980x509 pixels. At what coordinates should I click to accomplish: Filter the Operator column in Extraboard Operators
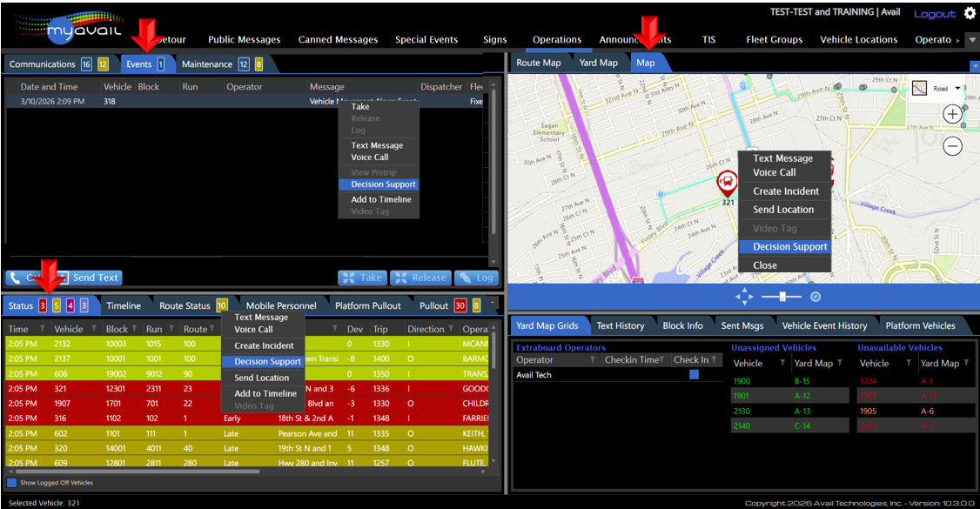(593, 360)
